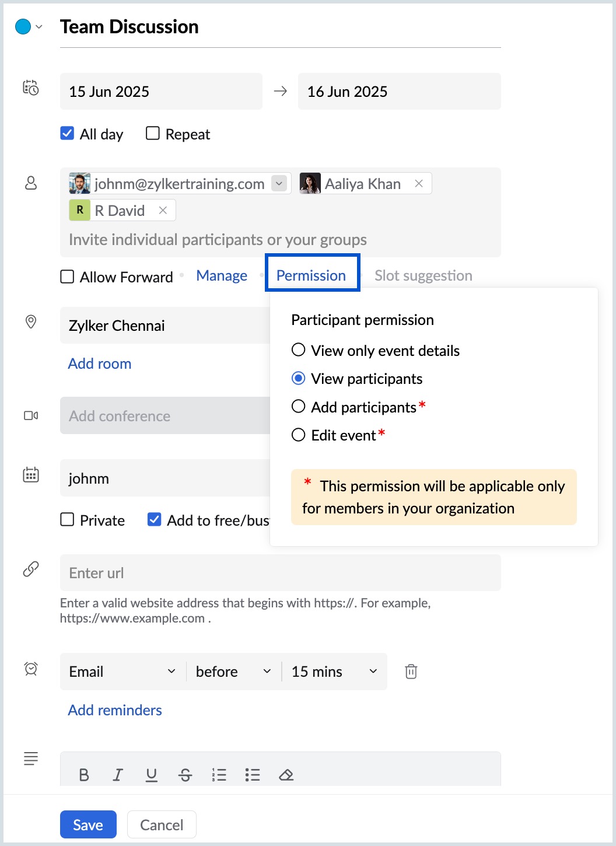Open the organizer email dropdown arrow
This screenshot has width=616, height=846.
[x=279, y=184]
